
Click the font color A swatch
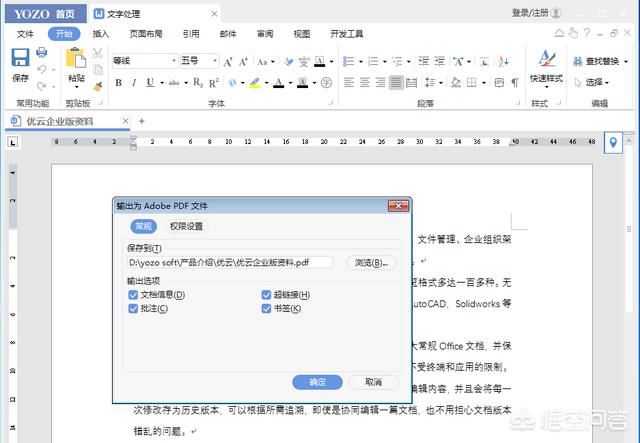pos(278,83)
